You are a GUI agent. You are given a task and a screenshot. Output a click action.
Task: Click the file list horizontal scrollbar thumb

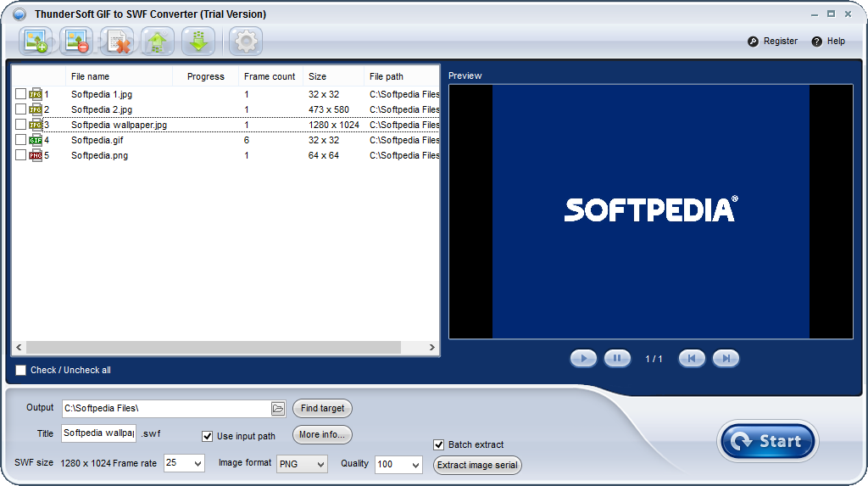[213, 348]
